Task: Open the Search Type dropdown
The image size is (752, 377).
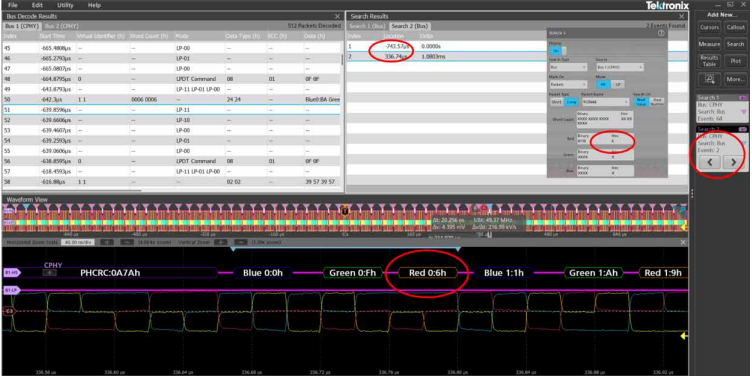Action: click(568, 68)
